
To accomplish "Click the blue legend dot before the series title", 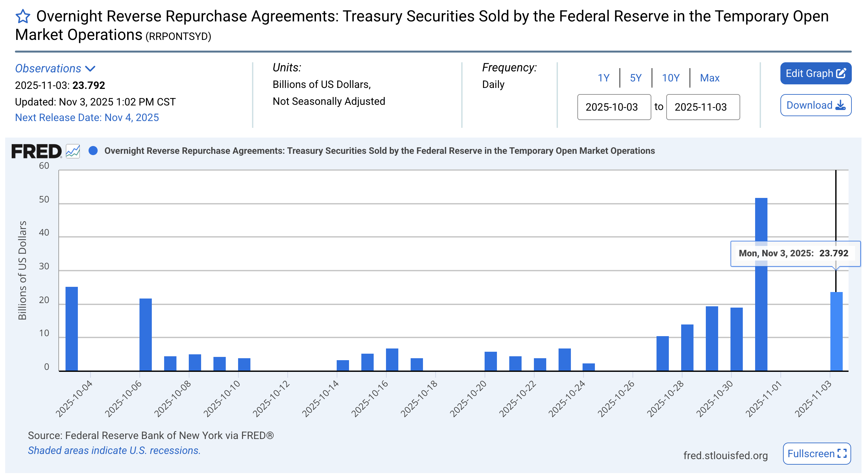I will 93,151.
